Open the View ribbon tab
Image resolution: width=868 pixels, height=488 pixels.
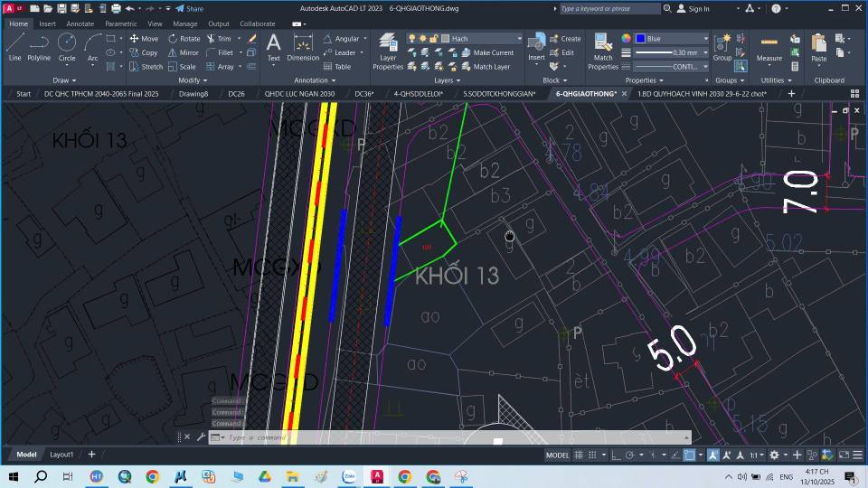155,23
